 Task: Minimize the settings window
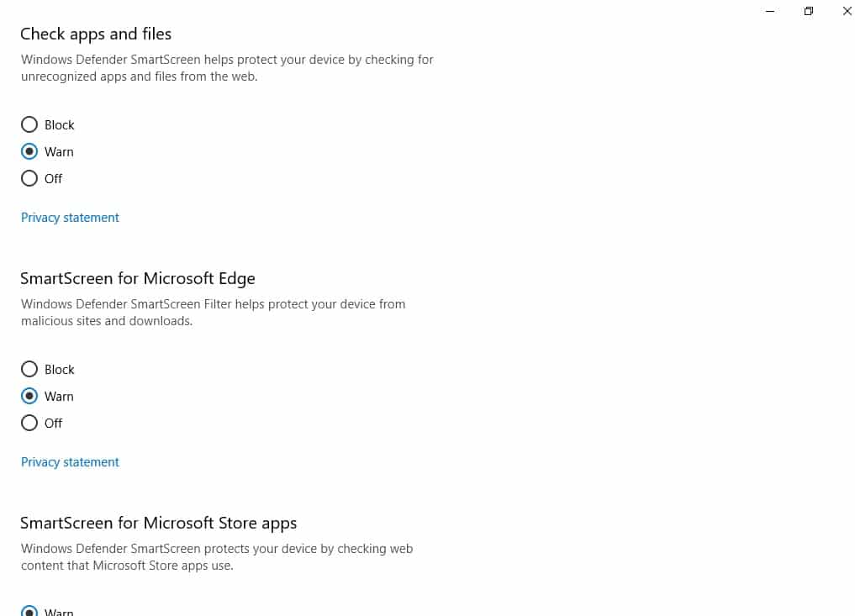pyautogui.click(x=770, y=11)
